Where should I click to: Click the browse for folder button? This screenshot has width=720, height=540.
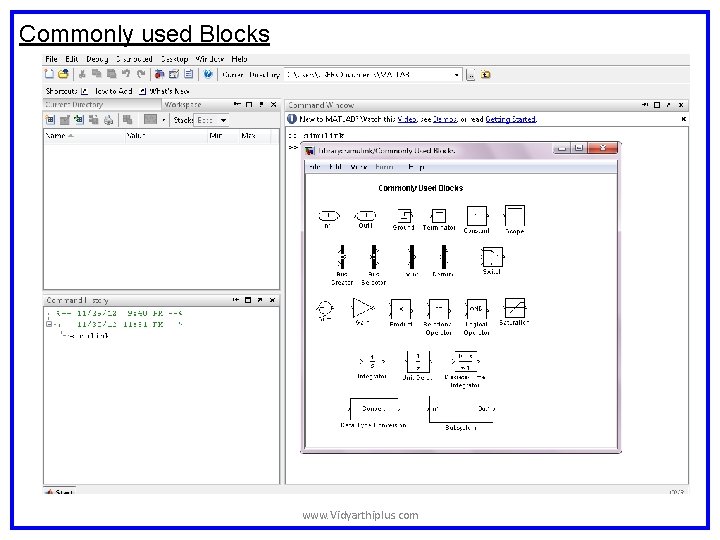pyautogui.click(x=470, y=75)
